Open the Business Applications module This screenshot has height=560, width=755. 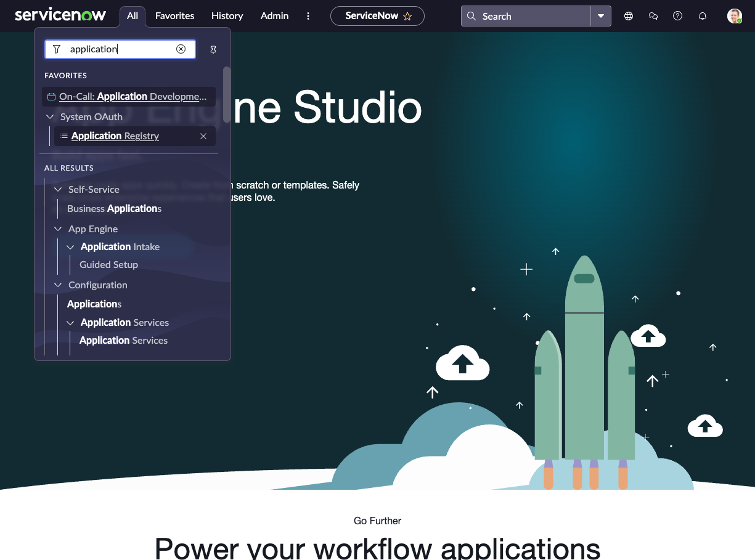click(114, 209)
